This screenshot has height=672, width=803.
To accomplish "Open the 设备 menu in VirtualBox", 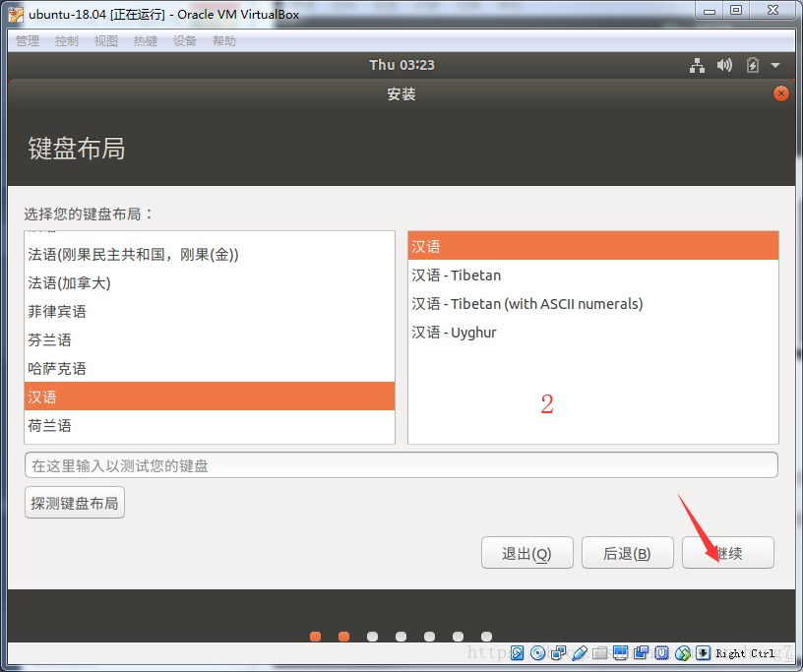I will click(185, 41).
